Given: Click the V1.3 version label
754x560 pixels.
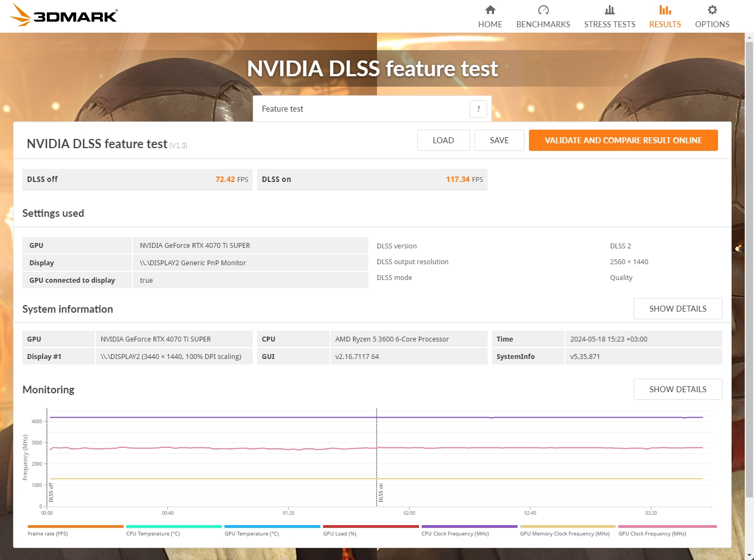Looking at the screenshot, I should tap(178, 145).
